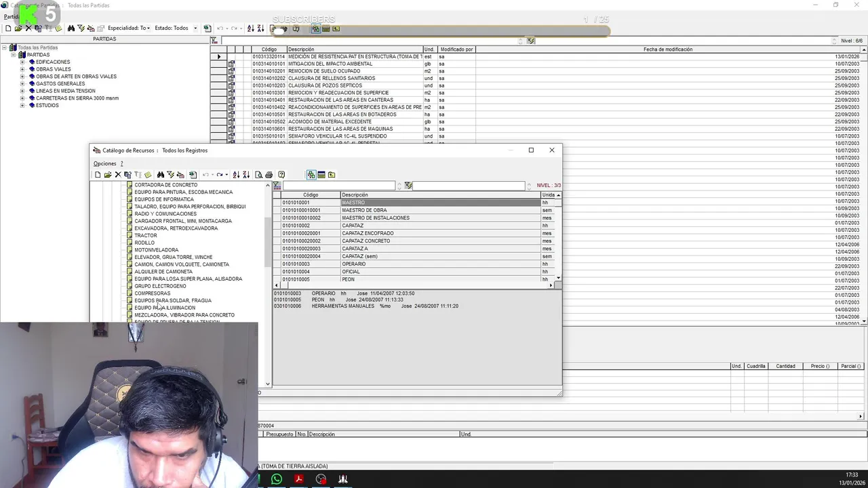Expand EDIFICACIONES node in Partidas tree

(x=22, y=62)
